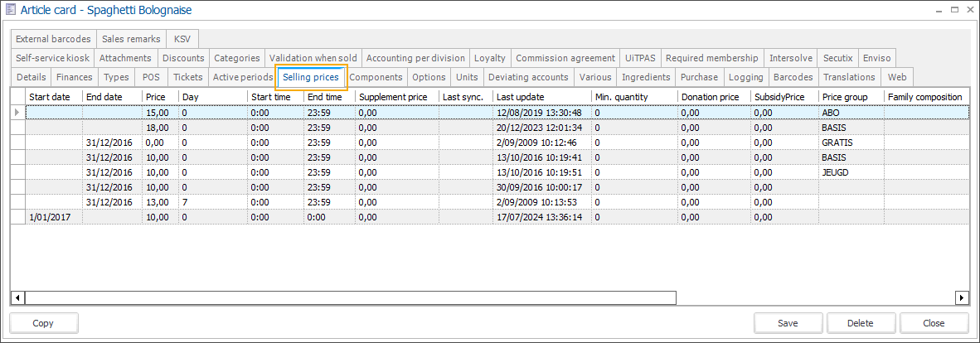The height and width of the screenshot is (343, 980).
Task: Click the horizontal scrollbar right arrow
Action: [x=962, y=297]
